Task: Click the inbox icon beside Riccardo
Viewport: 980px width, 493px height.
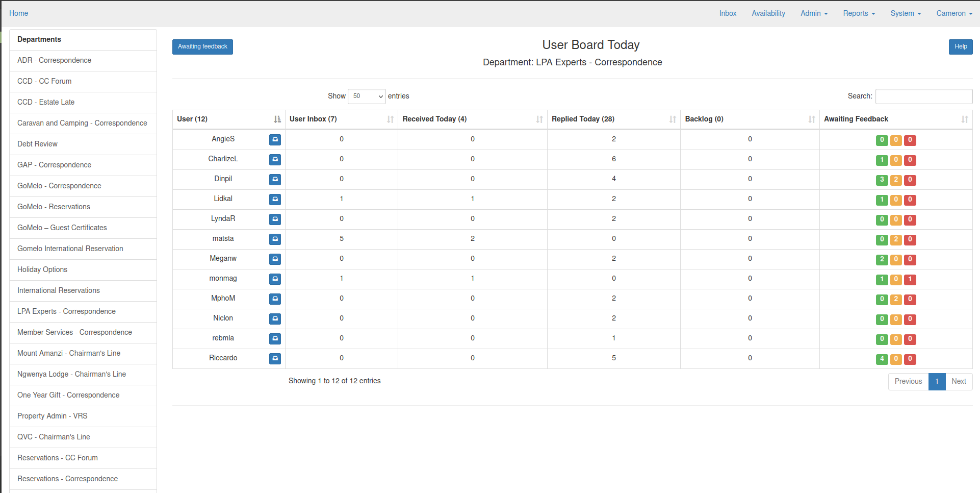Action: pyautogui.click(x=275, y=359)
